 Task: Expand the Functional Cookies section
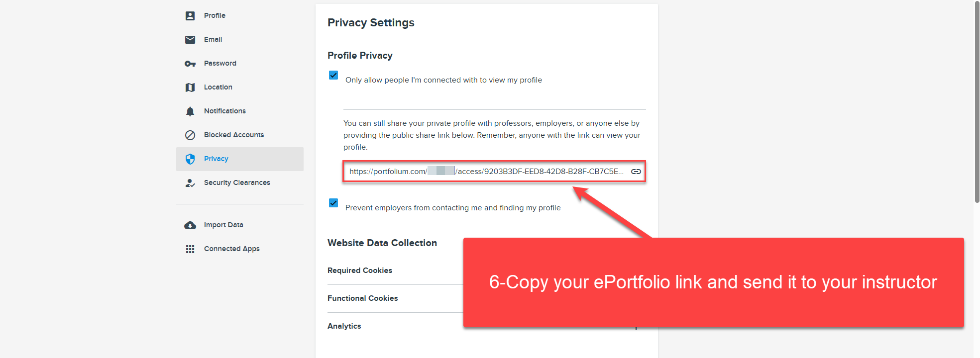363,298
